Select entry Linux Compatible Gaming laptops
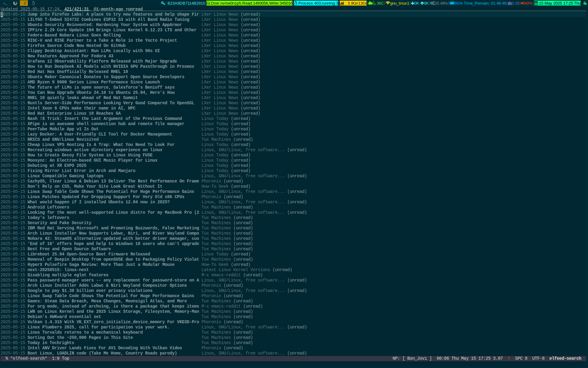 click(66, 176)
